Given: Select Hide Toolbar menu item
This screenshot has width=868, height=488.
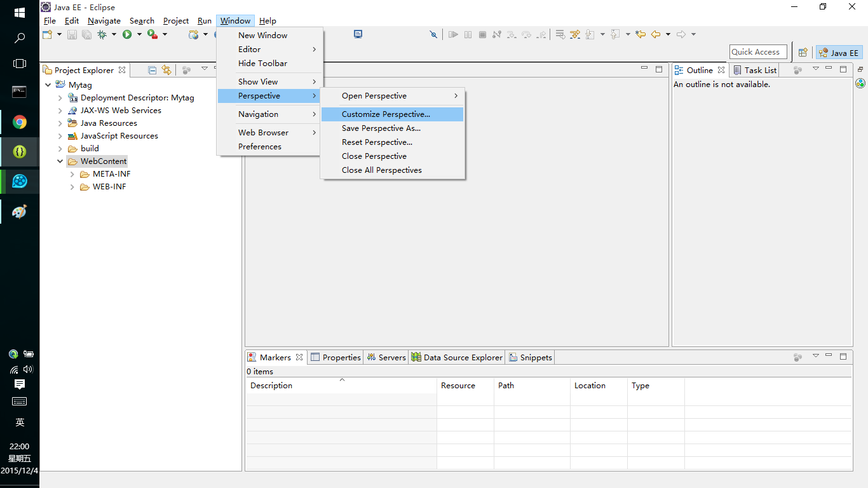Looking at the screenshot, I should point(269,64).
